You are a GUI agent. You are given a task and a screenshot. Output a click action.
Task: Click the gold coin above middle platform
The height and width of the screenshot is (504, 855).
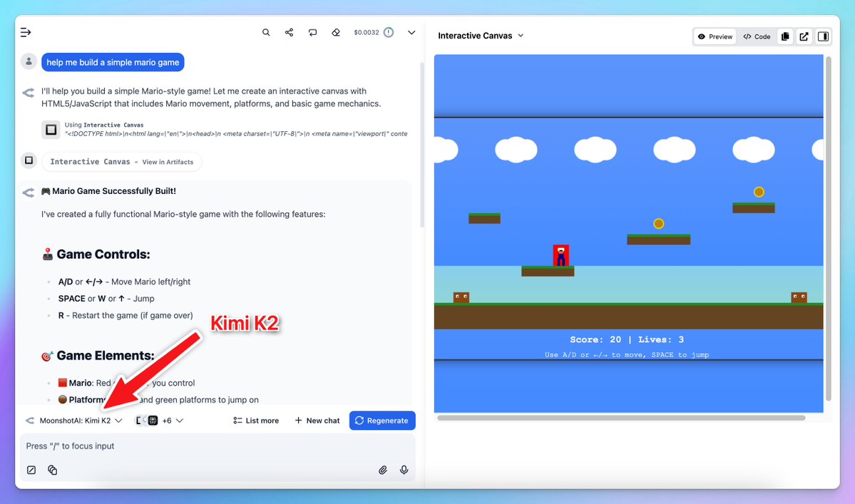point(659,223)
